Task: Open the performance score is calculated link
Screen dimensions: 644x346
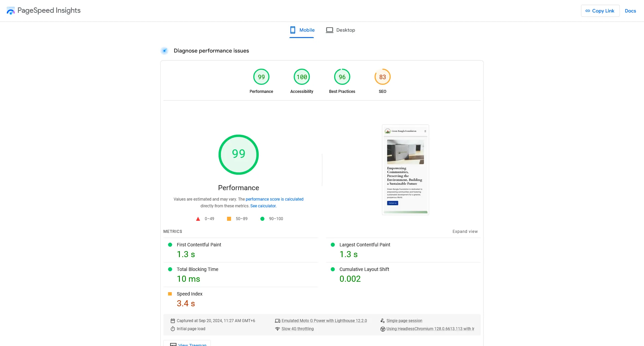Action: [x=274, y=199]
